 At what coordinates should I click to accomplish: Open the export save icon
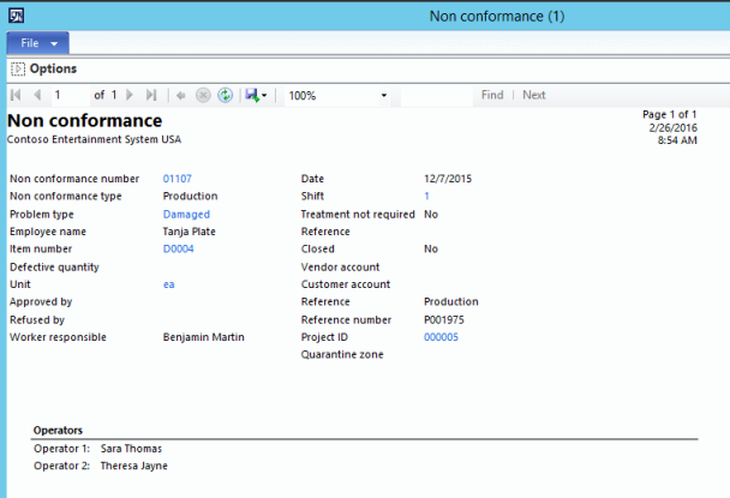tap(252, 95)
